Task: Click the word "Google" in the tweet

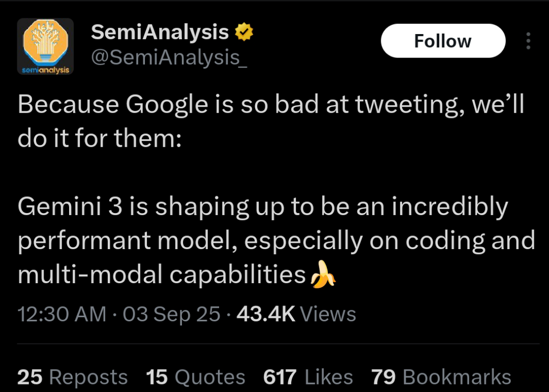Action: point(167,105)
